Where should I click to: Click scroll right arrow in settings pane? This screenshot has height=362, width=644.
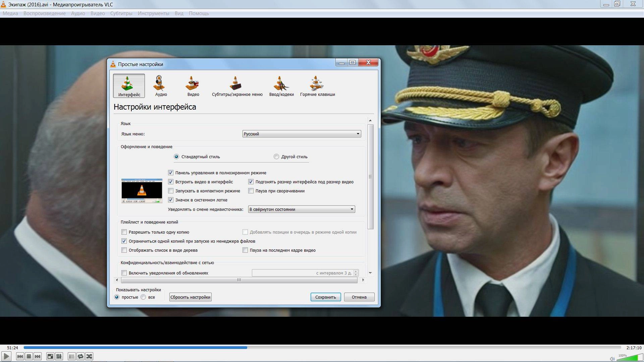(363, 280)
